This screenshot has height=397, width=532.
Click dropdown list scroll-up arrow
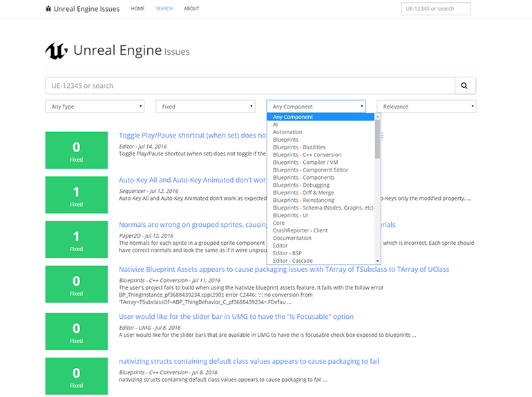377,116
